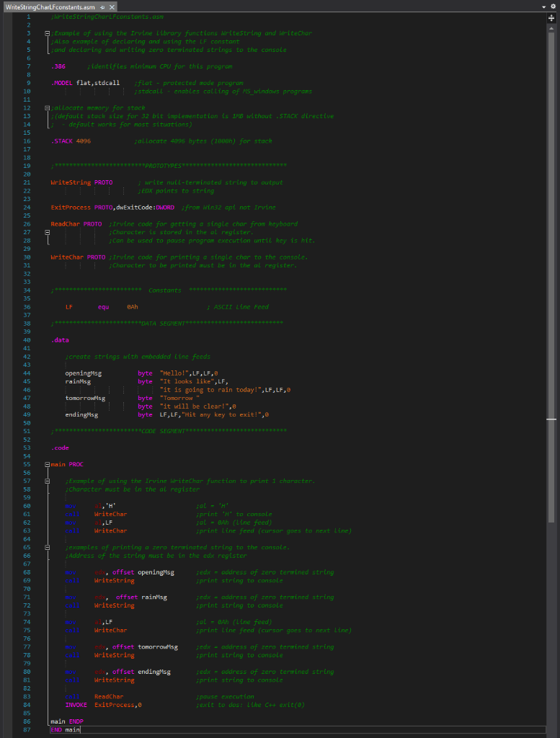
Task: Click offset openingMsg on line 68
Action: click(x=143, y=572)
